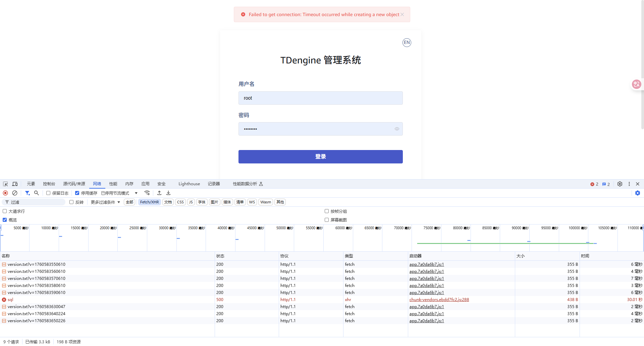Enable the 屏幕截图 checkbox
Viewport: 644px width, 346px height.
click(327, 220)
